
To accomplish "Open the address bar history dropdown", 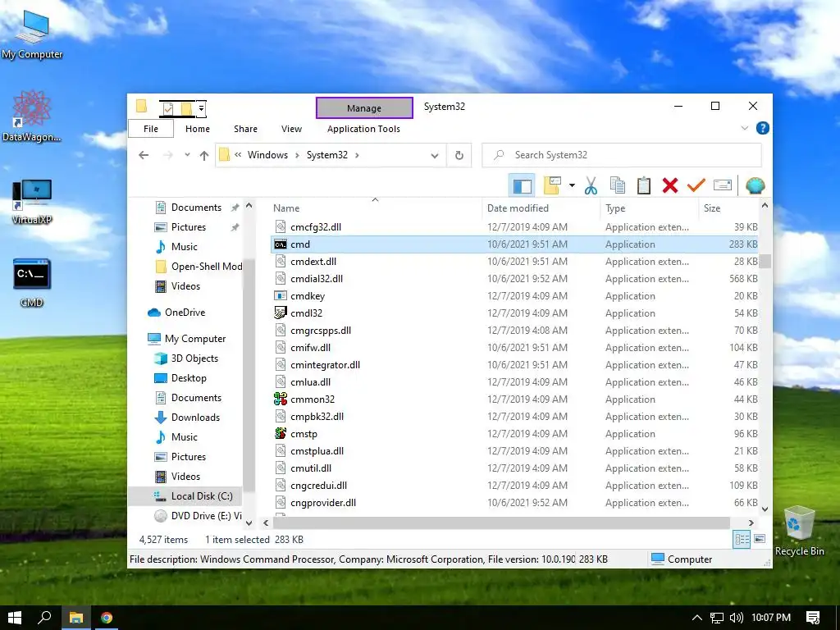I will pos(435,155).
